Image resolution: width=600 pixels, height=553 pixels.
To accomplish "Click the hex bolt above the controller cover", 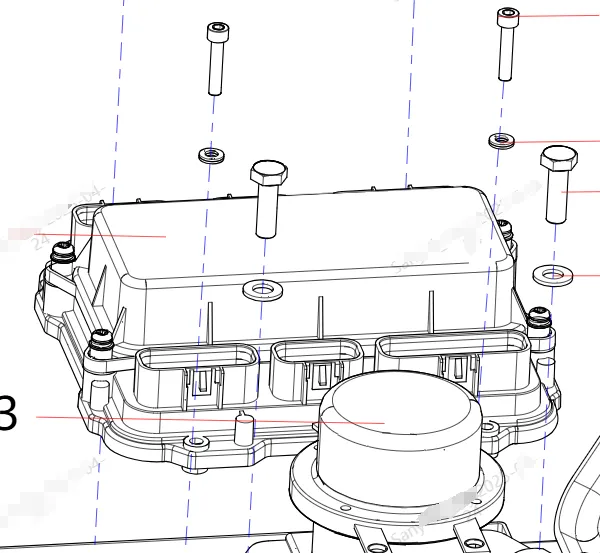I will (268, 199).
